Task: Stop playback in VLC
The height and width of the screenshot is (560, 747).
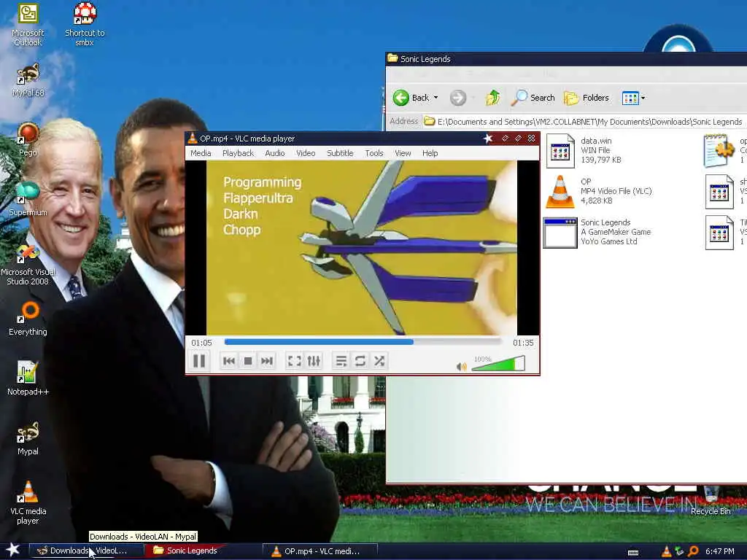Action: tap(248, 361)
